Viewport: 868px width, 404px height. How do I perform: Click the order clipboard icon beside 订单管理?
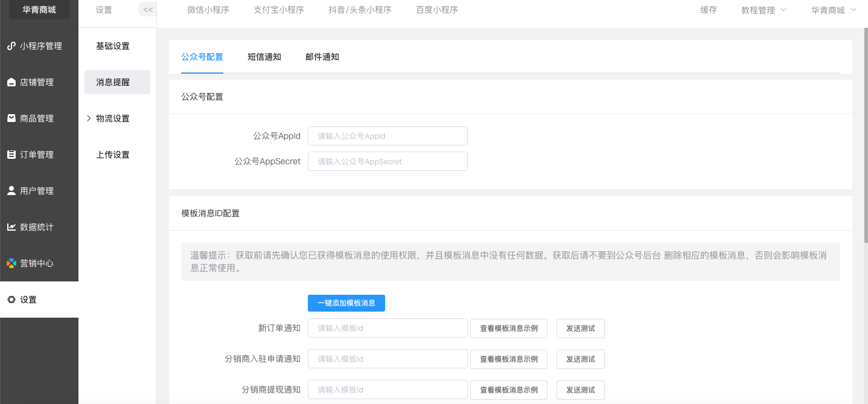point(11,155)
